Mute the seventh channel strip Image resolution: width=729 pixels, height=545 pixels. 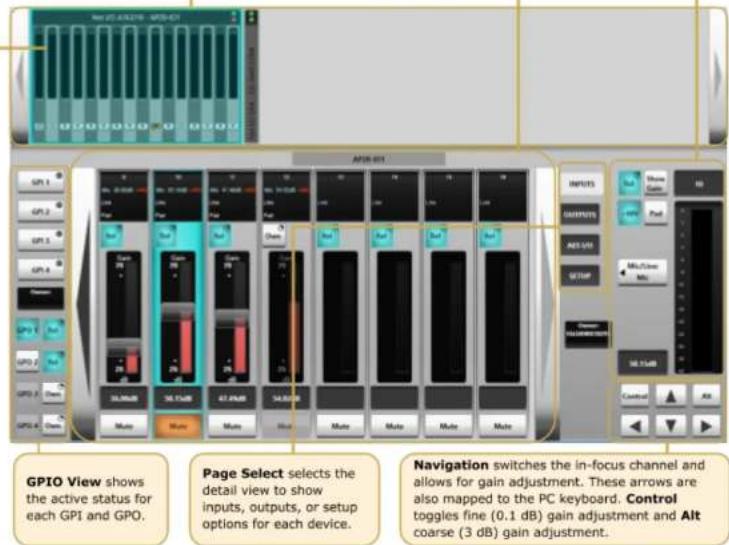448,425
